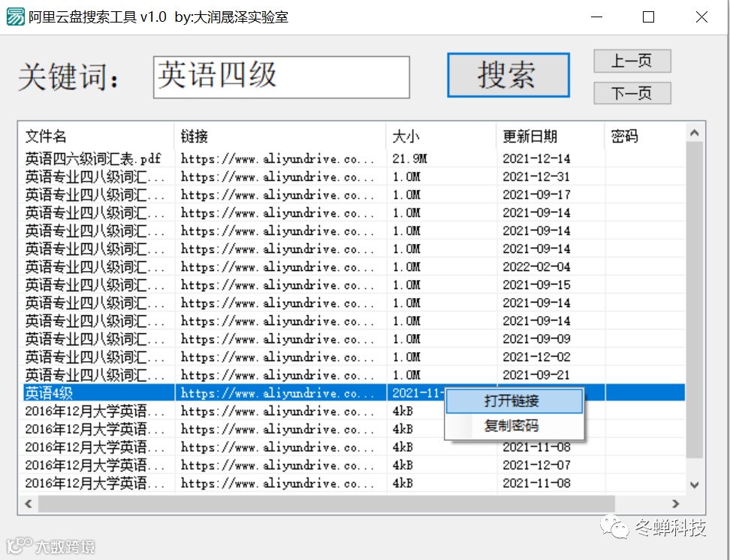The width and height of the screenshot is (730, 560).
Task: Choose 复制密码 in the context menu
Action: point(514,426)
